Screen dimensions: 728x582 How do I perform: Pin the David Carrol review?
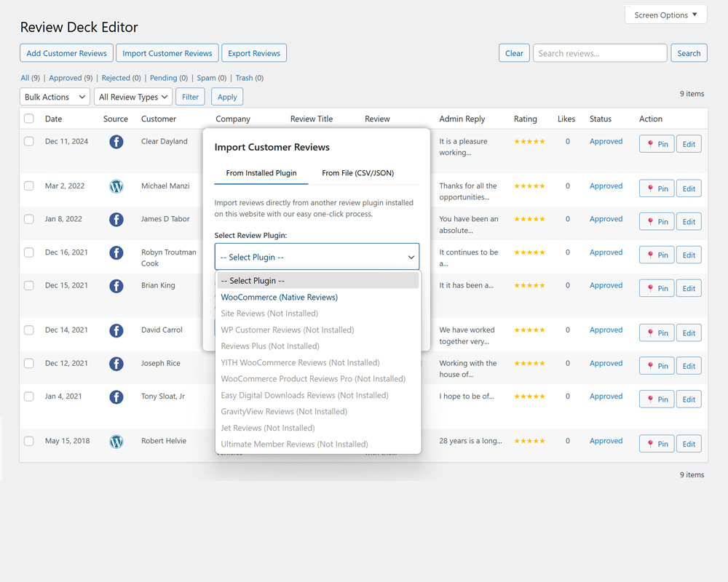(x=657, y=332)
